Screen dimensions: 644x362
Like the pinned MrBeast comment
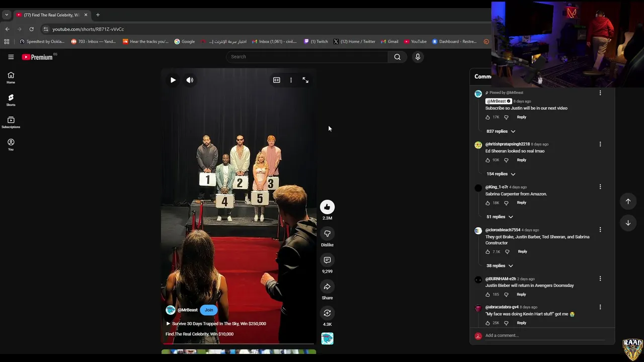(x=488, y=117)
